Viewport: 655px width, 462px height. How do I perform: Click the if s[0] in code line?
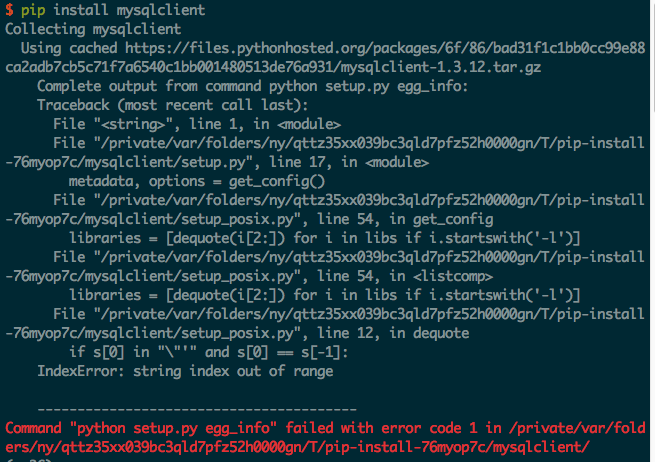point(208,353)
